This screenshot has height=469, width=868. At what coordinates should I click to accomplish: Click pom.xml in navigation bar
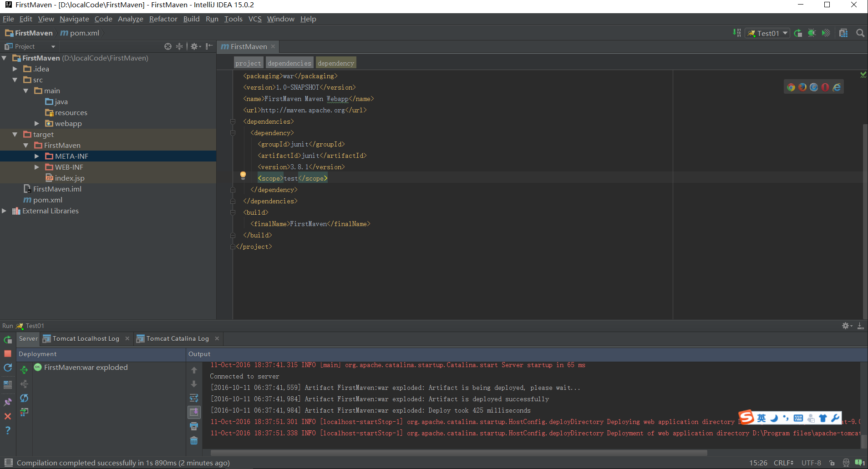pos(80,33)
